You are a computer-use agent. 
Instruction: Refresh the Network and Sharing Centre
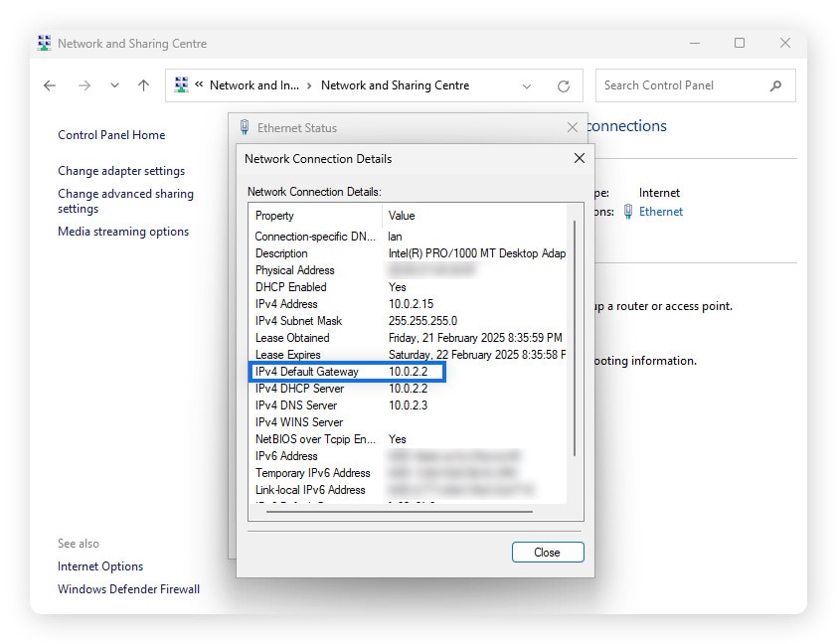coord(564,85)
